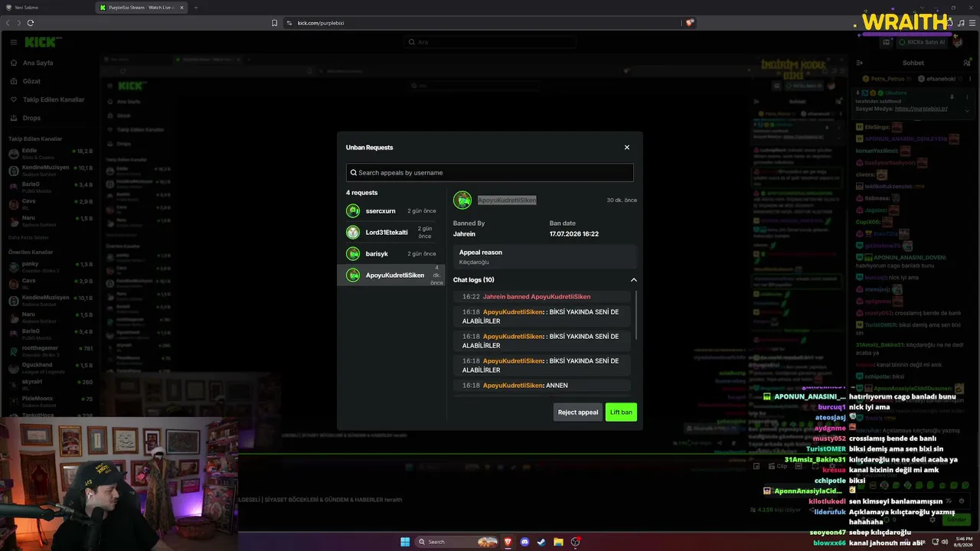
Task: Open OBS Studio from taskbar
Action: (x=575, y=542)
